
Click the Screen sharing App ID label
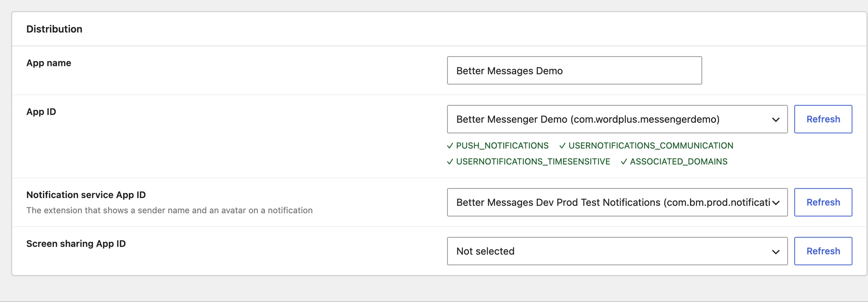pyautogui.click(x=76, y=244)
